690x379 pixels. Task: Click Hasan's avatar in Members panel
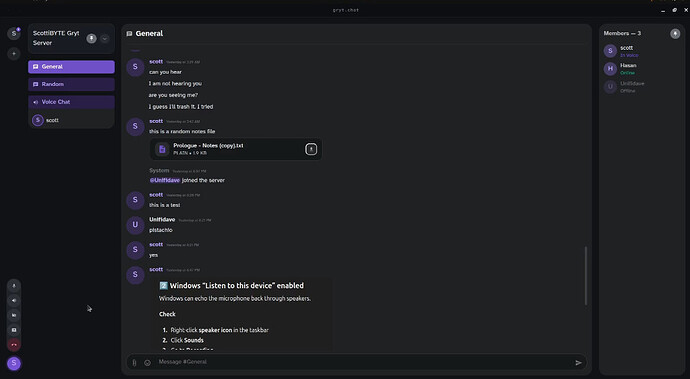click(610, 69)
